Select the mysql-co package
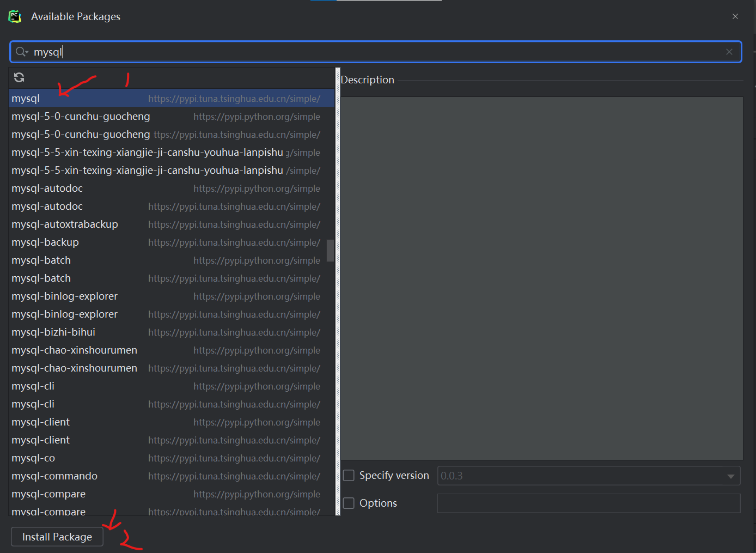The height and width of the screenshot is (553, 756). [x=172, y=458]
